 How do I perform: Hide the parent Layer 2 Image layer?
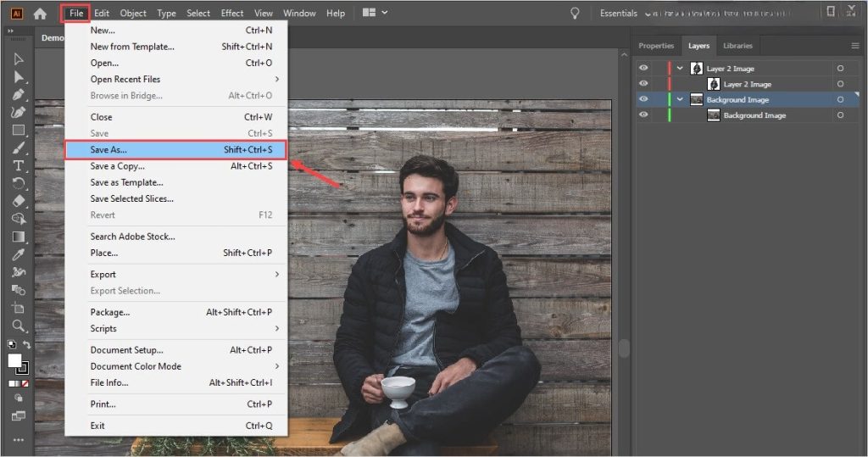643,68
